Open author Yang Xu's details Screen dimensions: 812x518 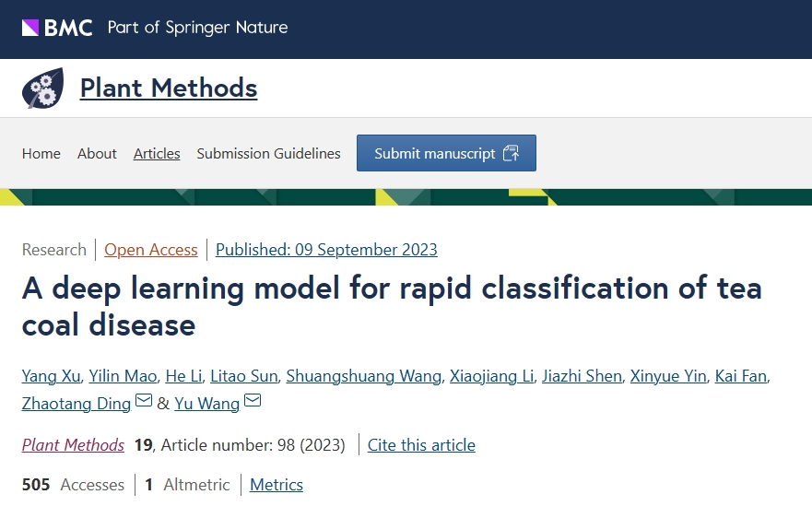[50, 376]
